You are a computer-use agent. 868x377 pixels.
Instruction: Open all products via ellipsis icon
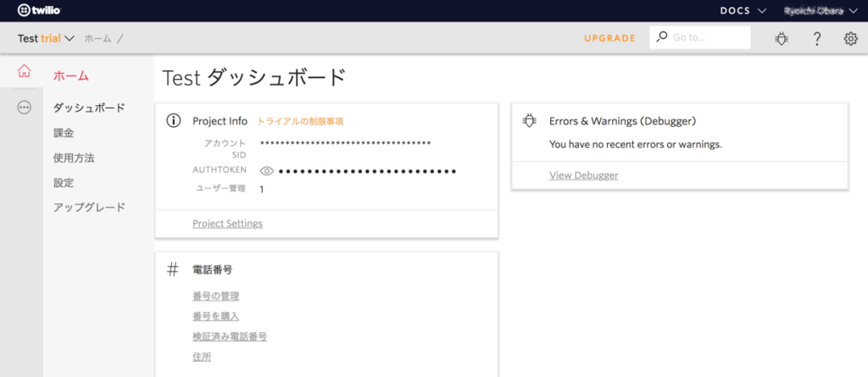coord(25,108)
